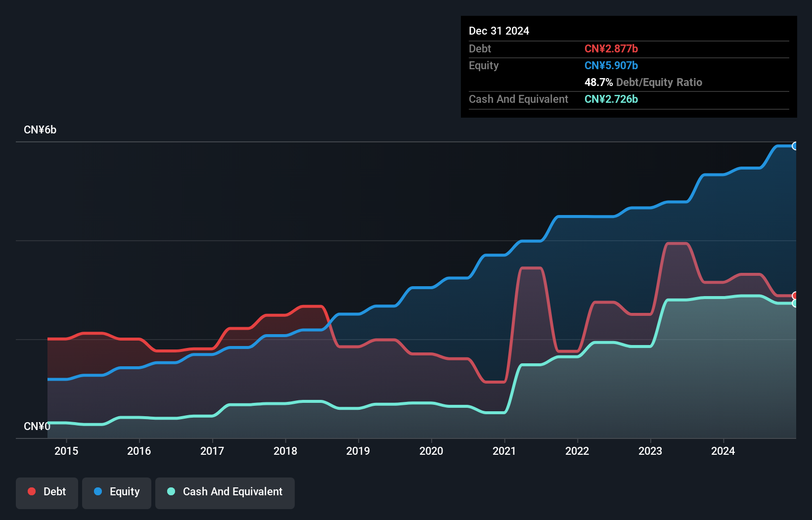The width and height of the screenshot is (812, 520).
Task: Click the 2022 x-axis label
Action: pyautogui.click(x=577, y=451)
